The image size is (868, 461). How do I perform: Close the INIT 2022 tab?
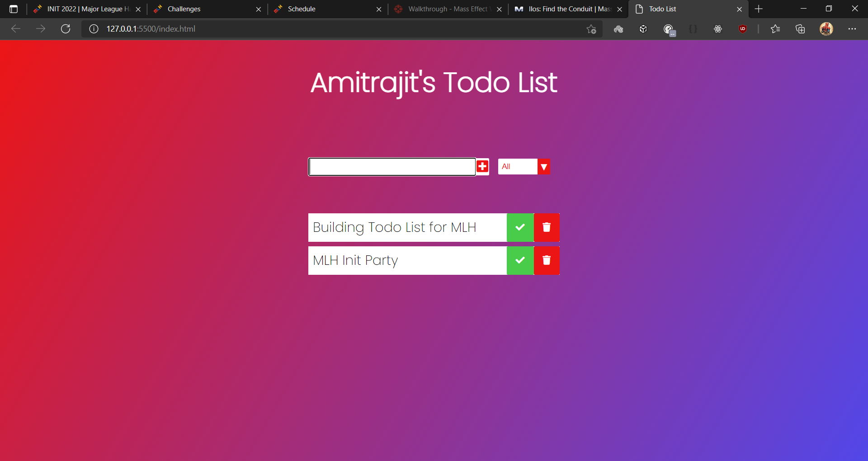point(138,9)
